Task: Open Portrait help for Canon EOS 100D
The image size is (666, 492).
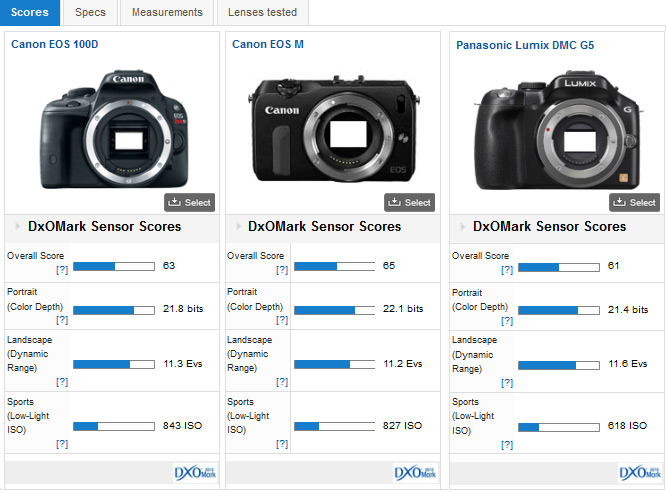Action: [x=62, y=320]
